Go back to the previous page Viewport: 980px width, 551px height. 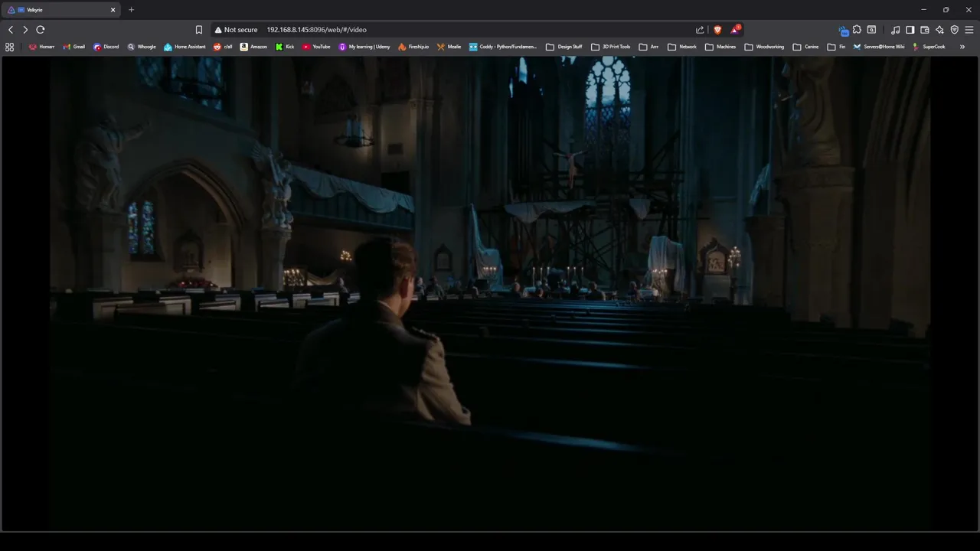coord(11,30)
